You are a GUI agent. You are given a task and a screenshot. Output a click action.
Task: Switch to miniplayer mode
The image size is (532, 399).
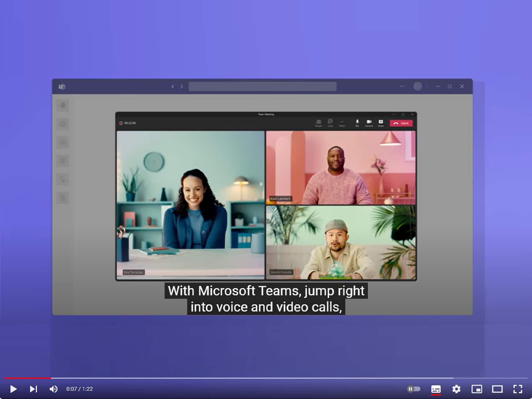(477, 389)
